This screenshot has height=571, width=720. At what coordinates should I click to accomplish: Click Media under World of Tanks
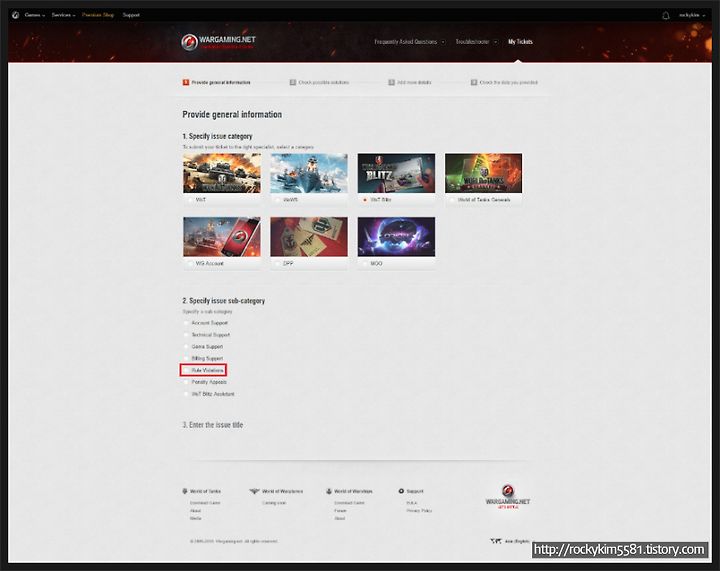196,518
